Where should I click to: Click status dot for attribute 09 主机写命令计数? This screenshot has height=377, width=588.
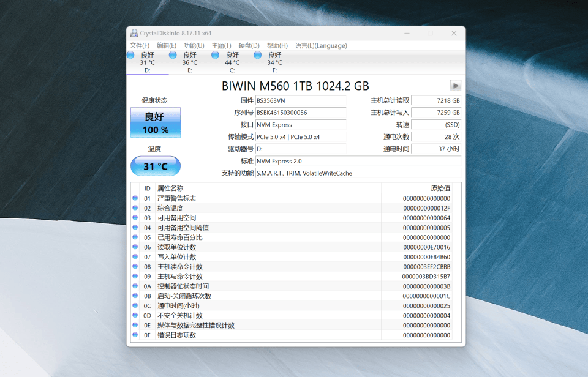tap(135, 276)
